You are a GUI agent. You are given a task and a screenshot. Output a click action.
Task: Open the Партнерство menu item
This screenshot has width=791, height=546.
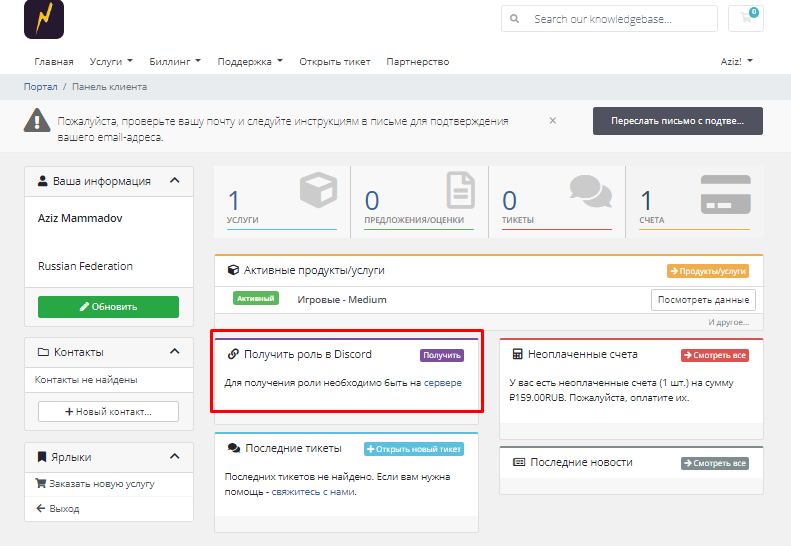[x=417, y=61]
